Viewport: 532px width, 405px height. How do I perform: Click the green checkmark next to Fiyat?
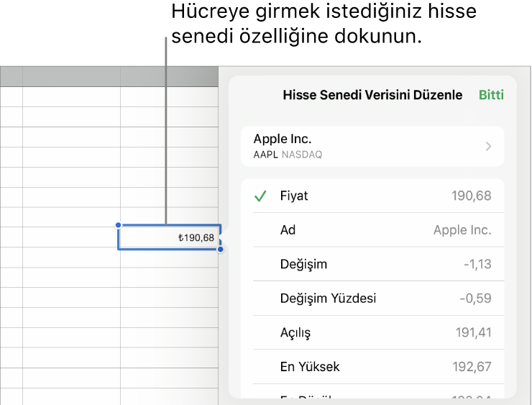coord(260,196)
